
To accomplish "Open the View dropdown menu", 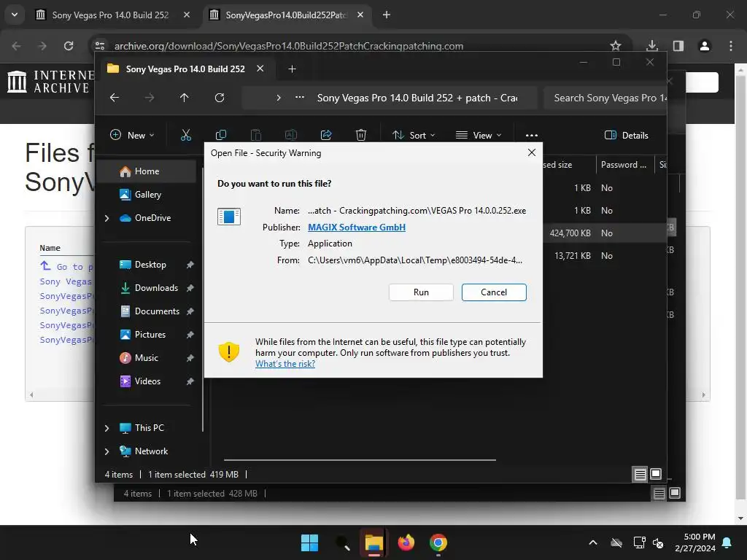I will 479,135.
